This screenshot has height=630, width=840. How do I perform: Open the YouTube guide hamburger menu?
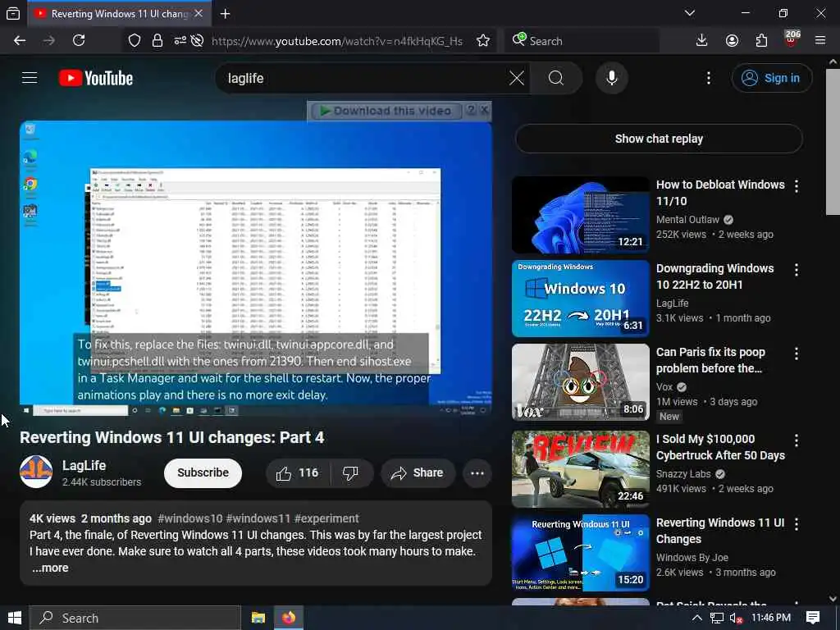click(x=30, y=78)
